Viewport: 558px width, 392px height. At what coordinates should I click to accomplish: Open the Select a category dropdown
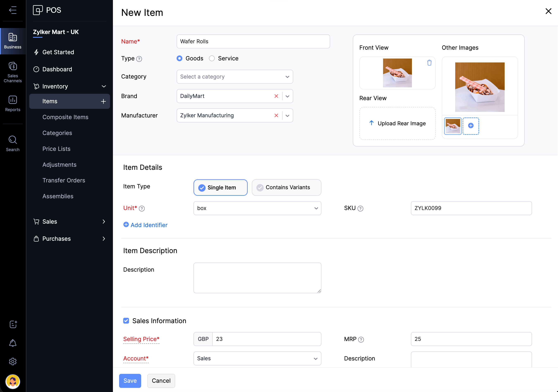(234, 76)
